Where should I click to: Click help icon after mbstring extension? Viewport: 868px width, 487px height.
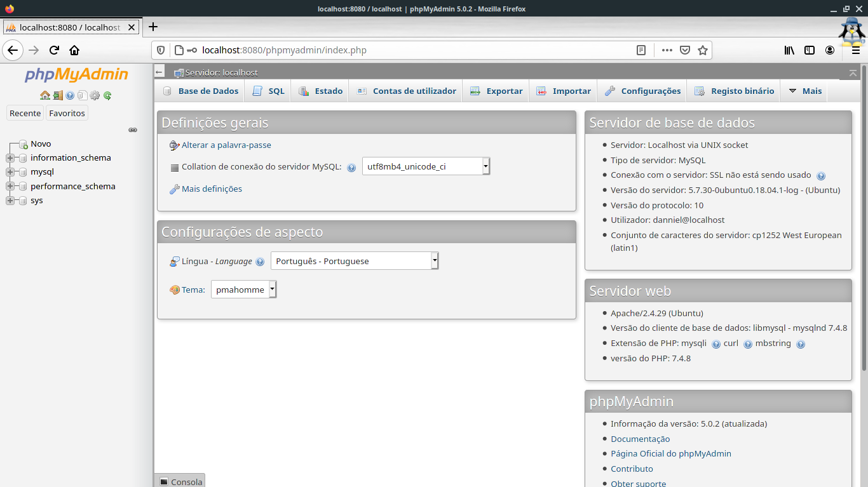coord(801,344)
